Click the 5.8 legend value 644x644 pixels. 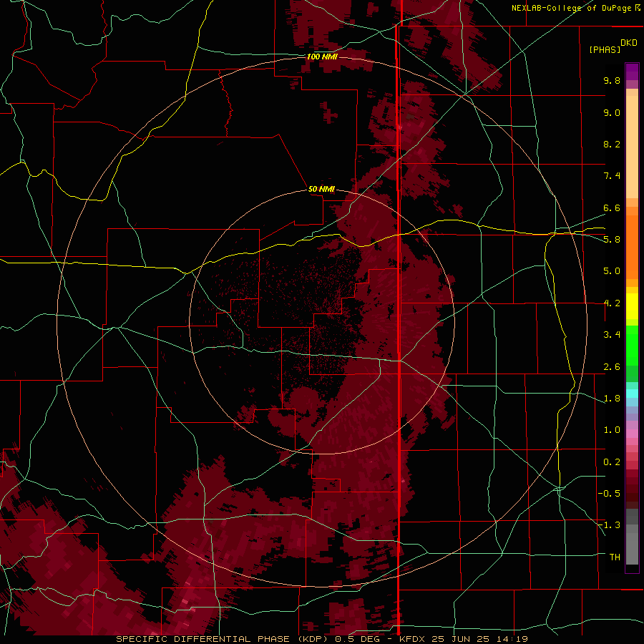click(x=612, y=240)
